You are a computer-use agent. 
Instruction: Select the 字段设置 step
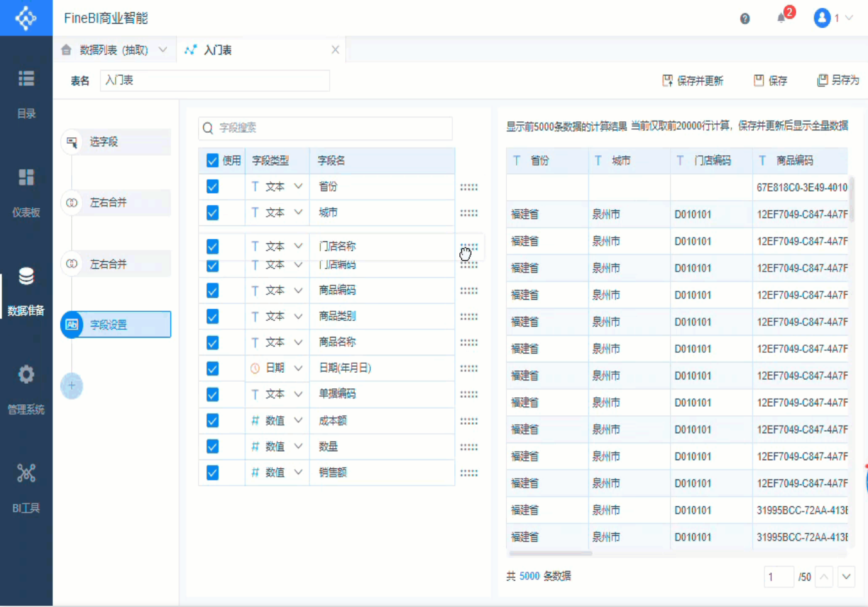click(x=116, y=325)
